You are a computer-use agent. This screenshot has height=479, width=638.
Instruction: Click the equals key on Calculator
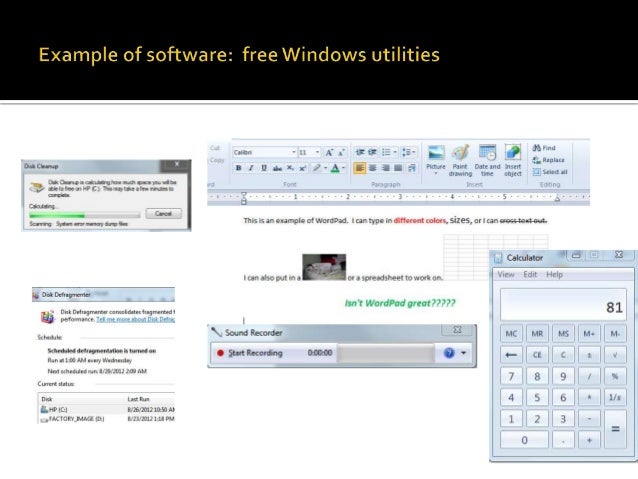pyautogui.click(x=615, y=429)
